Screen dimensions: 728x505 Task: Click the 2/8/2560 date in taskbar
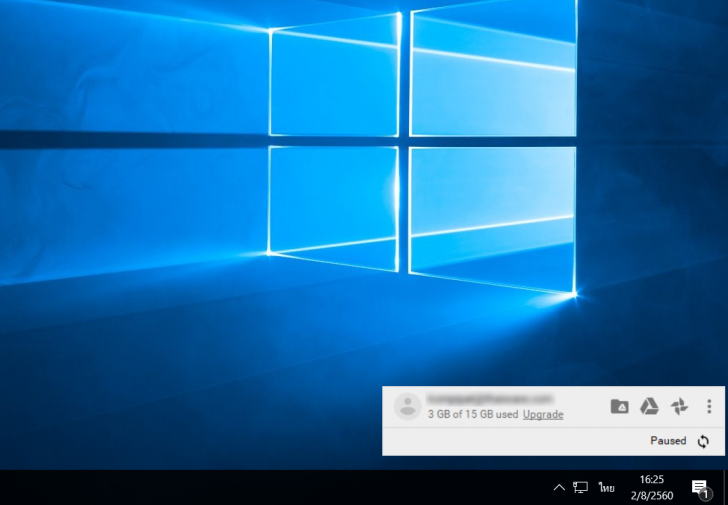[652, 494]
